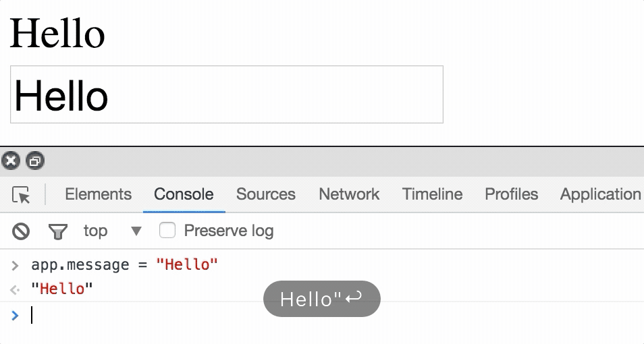The image size is (644, 344).
Task: Click the app.message command entry
Action: coord(124,264)
